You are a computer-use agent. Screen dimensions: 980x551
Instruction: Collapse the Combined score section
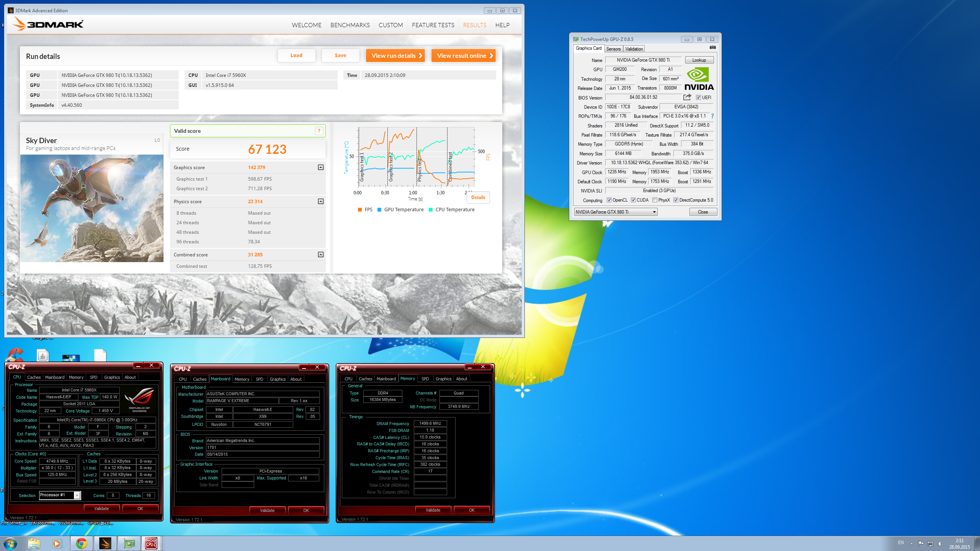[x=321, y=254]
